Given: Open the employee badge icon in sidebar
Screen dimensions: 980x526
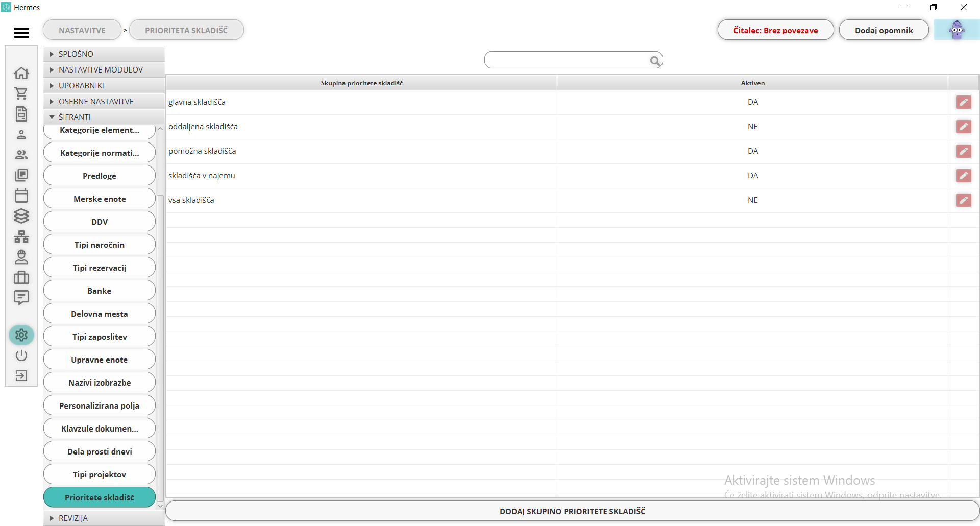Looking at the screenshot, I should [x=21, y=257].
